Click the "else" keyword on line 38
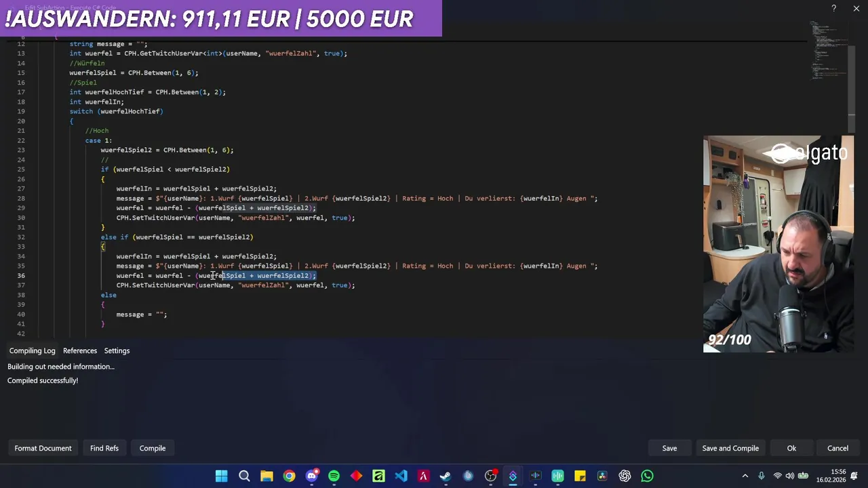Image resolution: width=868 pixels, height=488 pixels. pyautogui.click(x=108, y=295)
